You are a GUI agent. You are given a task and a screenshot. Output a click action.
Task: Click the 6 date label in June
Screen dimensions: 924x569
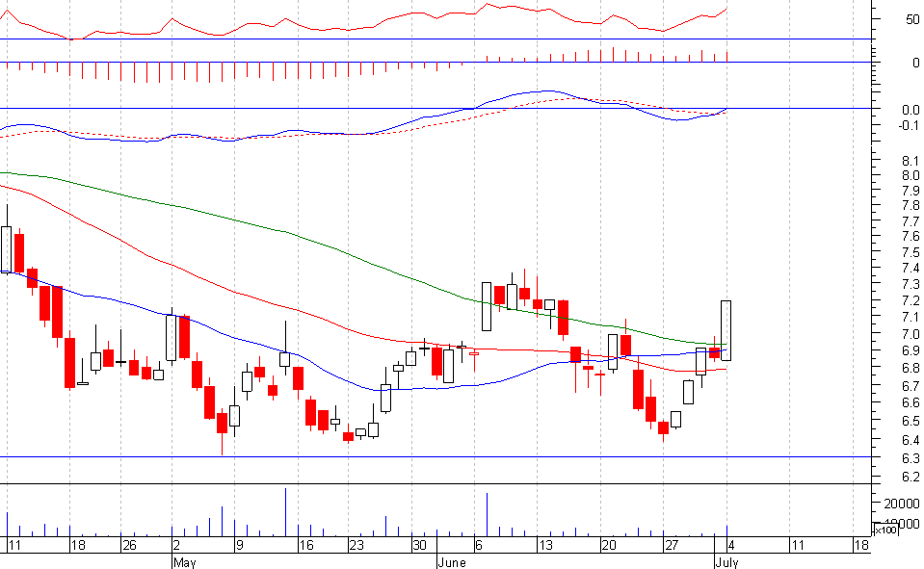(x=479, y=546)
